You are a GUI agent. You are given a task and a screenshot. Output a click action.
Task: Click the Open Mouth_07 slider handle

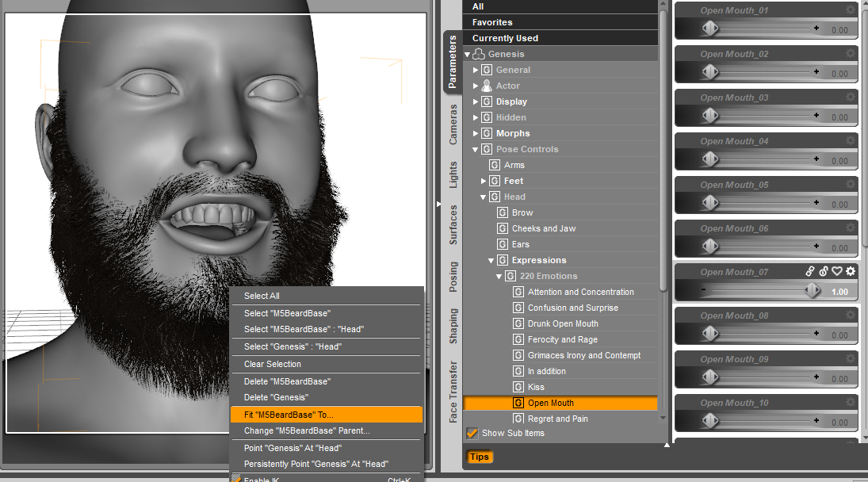pyautogui.click(x=812, y=289)
